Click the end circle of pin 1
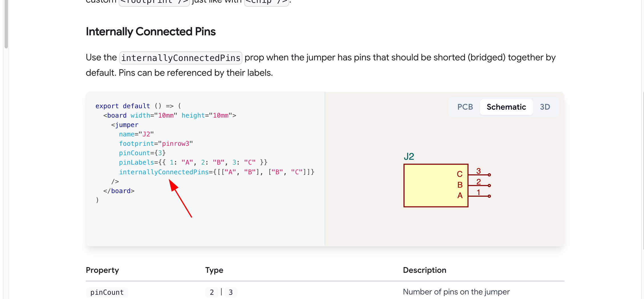 point(489,196)
